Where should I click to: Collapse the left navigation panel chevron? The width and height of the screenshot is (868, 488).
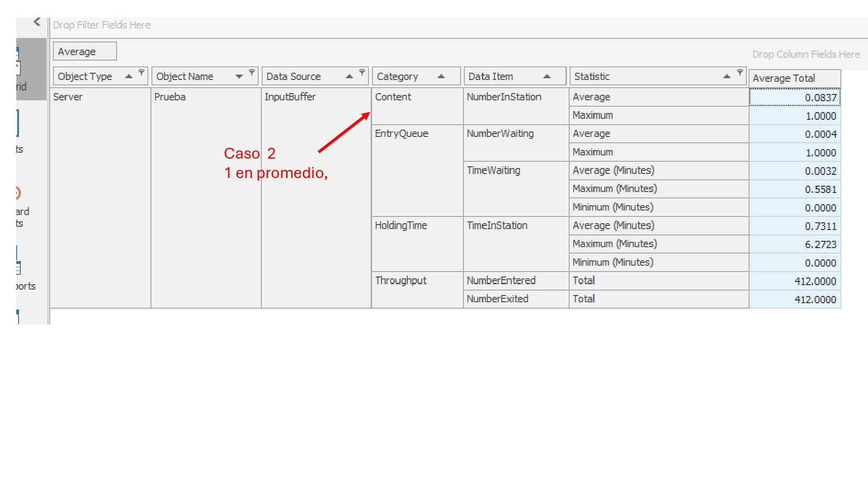pos(37,22)
